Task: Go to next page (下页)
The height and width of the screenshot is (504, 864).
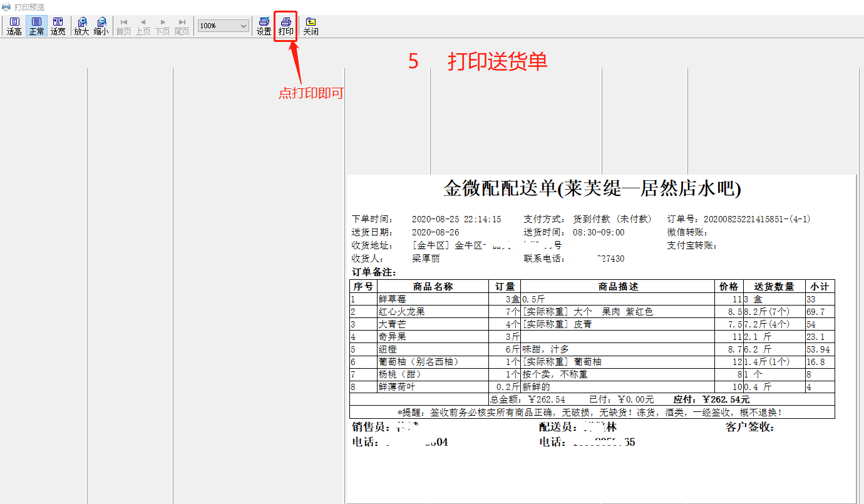Action: point(162,26)
